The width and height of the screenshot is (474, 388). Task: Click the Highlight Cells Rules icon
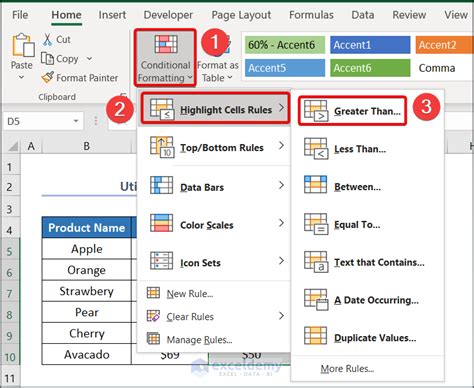click(x=162, y=109)
